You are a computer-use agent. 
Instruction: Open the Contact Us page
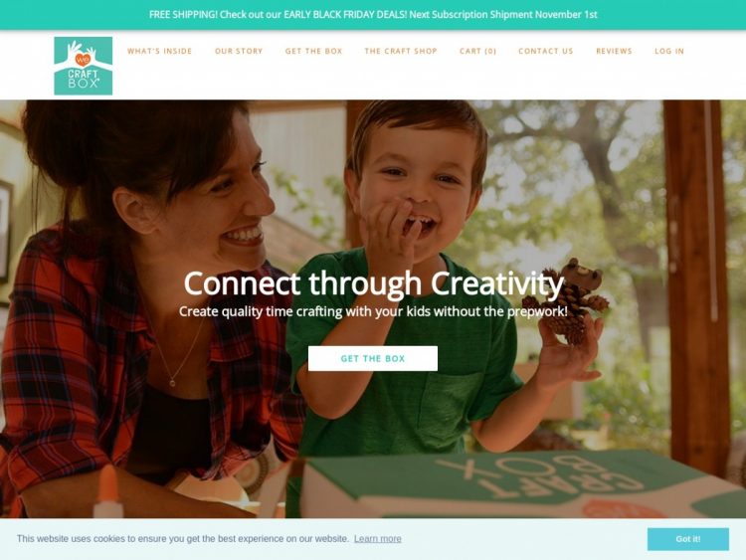coord(546,51)
